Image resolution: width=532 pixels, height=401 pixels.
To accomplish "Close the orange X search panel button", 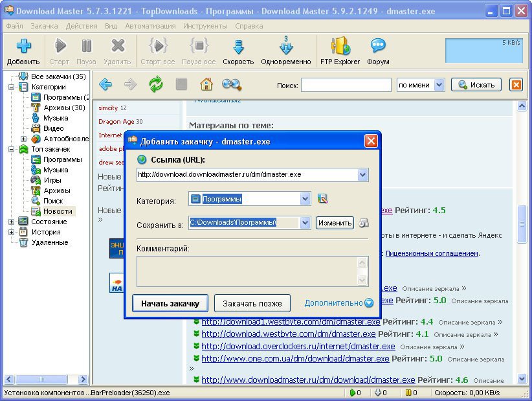I will tap(516, 85).
